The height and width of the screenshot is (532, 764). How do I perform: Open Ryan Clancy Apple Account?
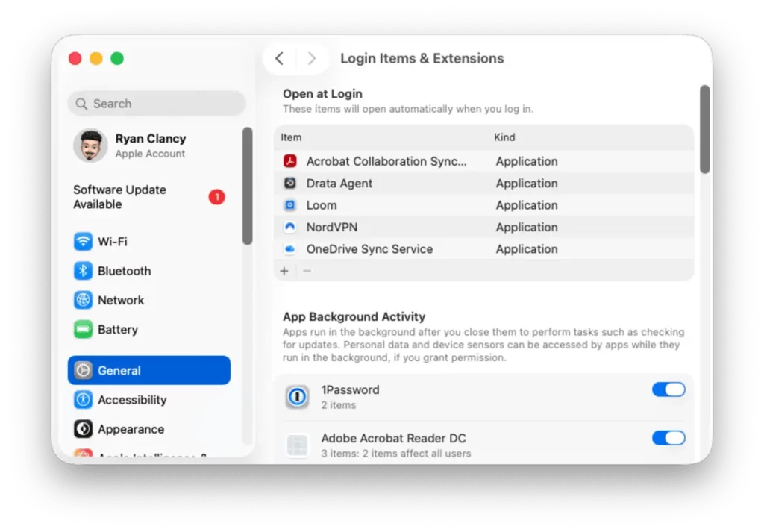click(149, 145)
